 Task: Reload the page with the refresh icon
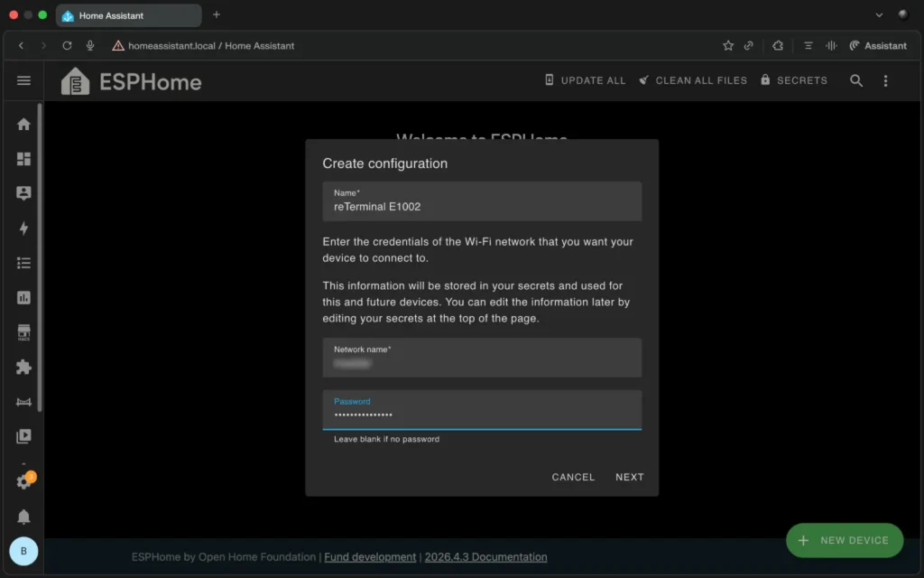coord(67,45)
